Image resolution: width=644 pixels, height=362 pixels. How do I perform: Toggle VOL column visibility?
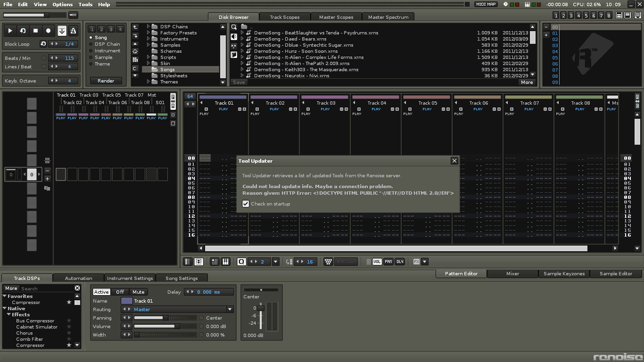pos(377,262)
